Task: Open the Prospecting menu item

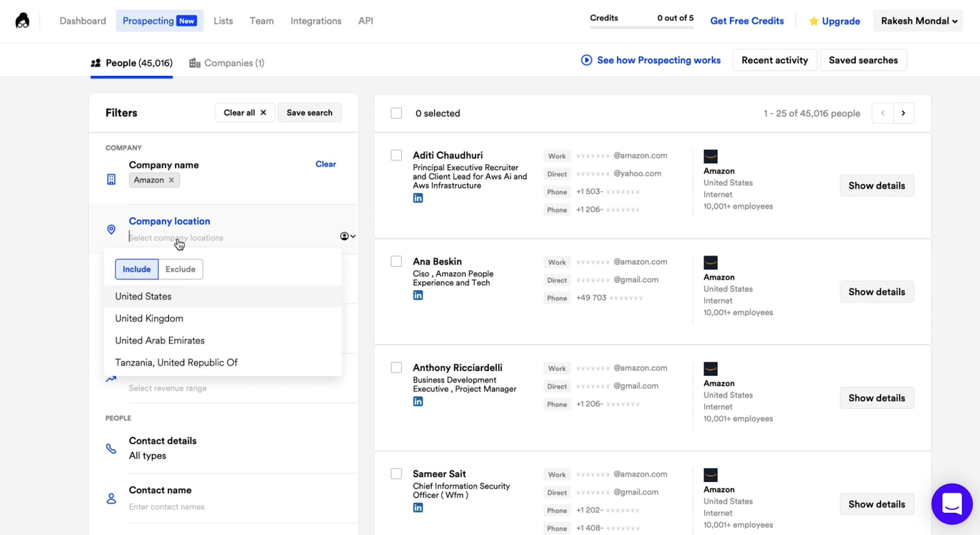Action: (160, 21)
